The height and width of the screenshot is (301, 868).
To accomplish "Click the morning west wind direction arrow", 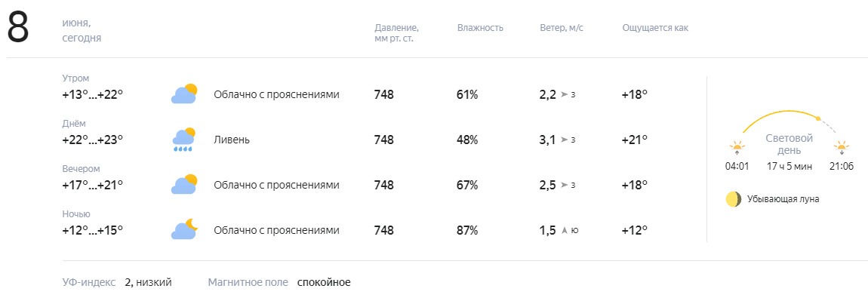I will click(x=564, y=94).
